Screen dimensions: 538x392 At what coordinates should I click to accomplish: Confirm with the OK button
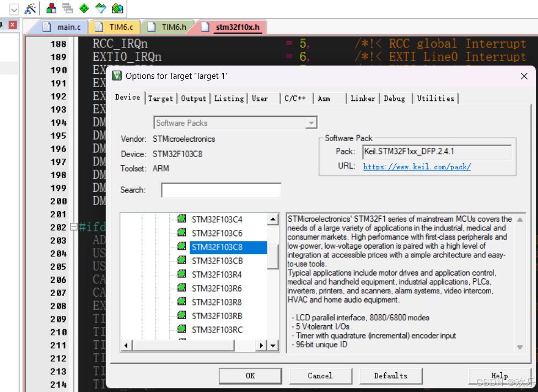[x=250, y=376]
